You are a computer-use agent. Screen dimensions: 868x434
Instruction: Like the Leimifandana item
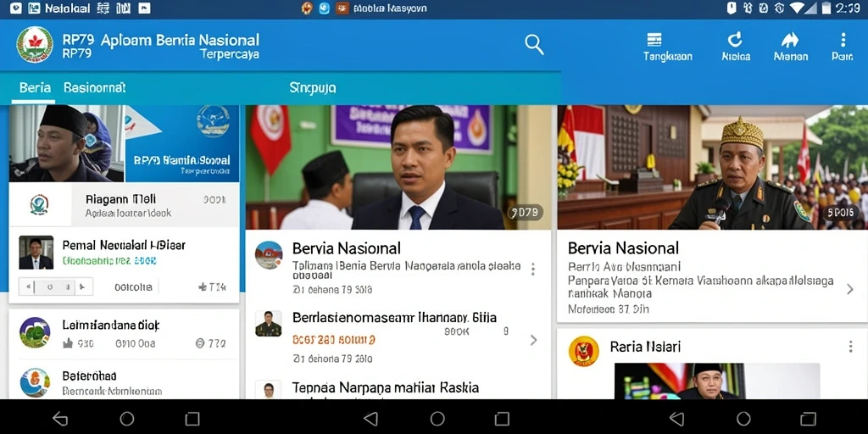click(68, 344)
